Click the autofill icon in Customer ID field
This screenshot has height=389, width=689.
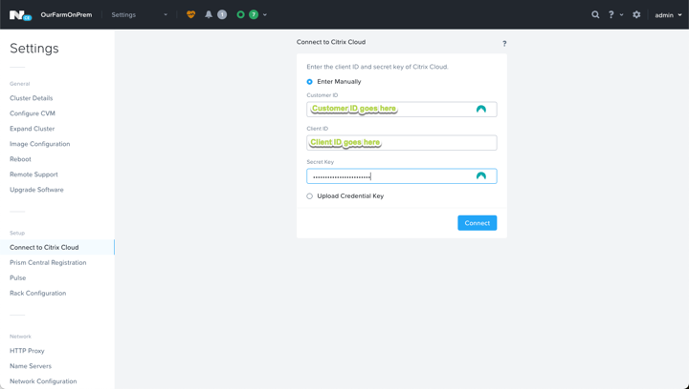coord(481,109)
